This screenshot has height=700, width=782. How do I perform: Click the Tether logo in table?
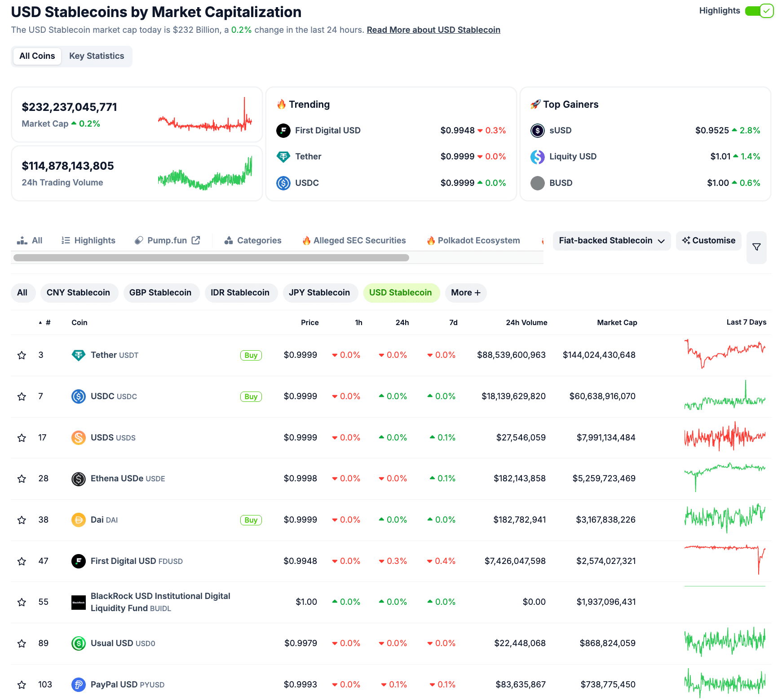point(79,355)
